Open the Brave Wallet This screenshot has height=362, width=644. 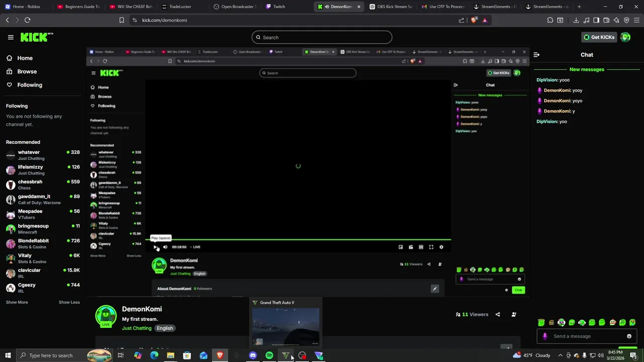tap(606, 20)
